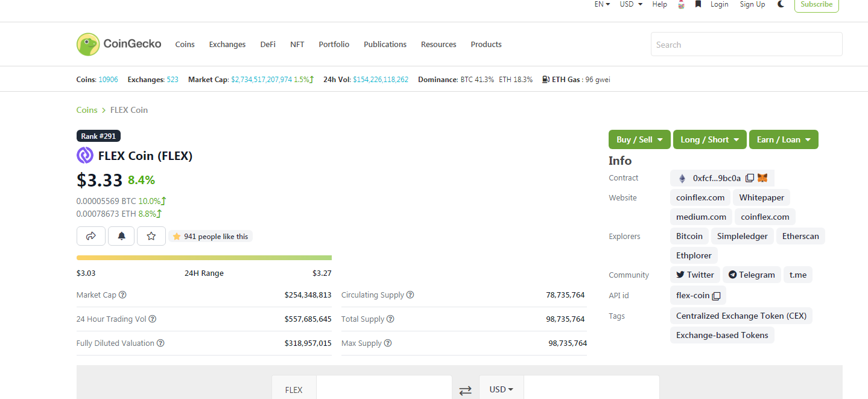Click the Sign Up link
Viewport: 868px width, 399px height.
[752, 4]
